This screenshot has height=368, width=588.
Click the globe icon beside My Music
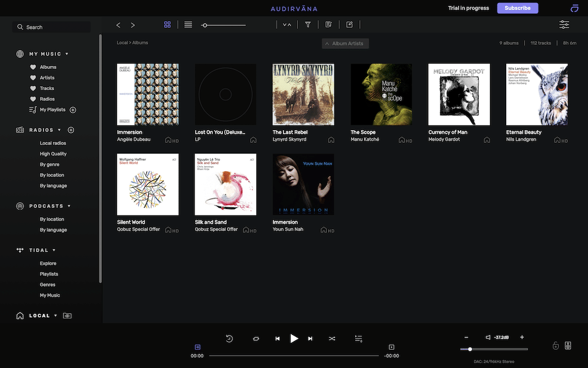pos(20,54)
